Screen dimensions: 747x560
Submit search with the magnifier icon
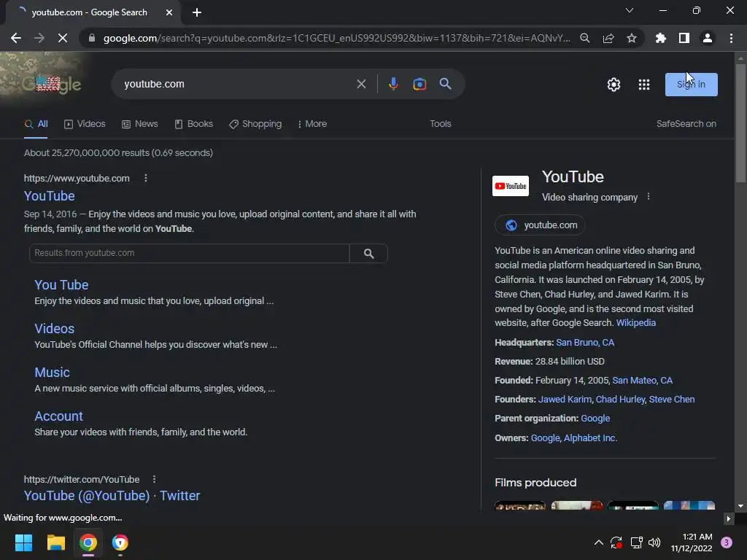click(446, 84)
